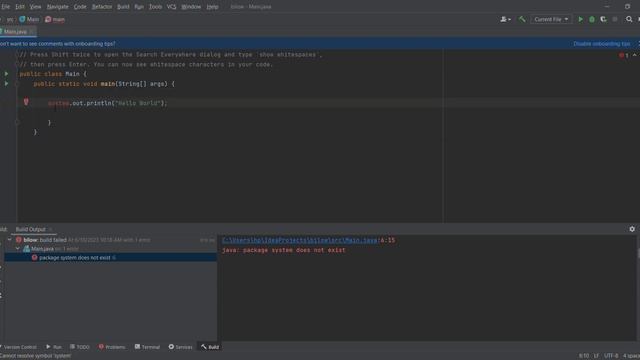Collapse the Main.java node in build tree

coord(18,249)
